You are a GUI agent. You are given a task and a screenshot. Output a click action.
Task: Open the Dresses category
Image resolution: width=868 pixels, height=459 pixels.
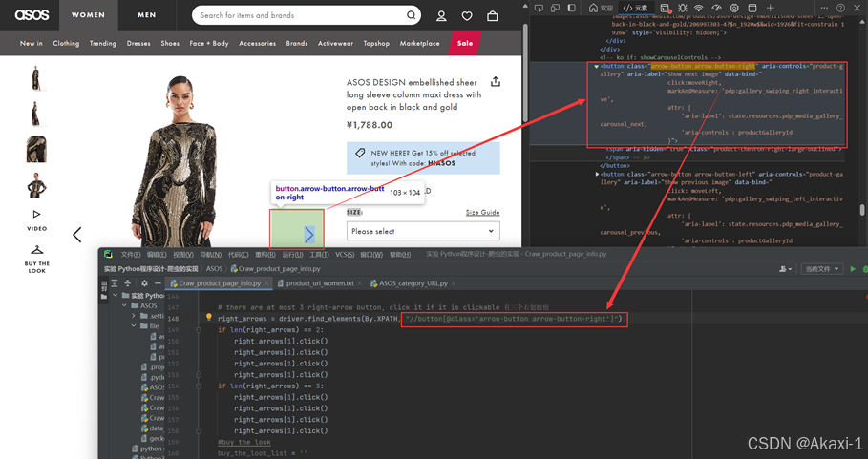tap(138, 43)
